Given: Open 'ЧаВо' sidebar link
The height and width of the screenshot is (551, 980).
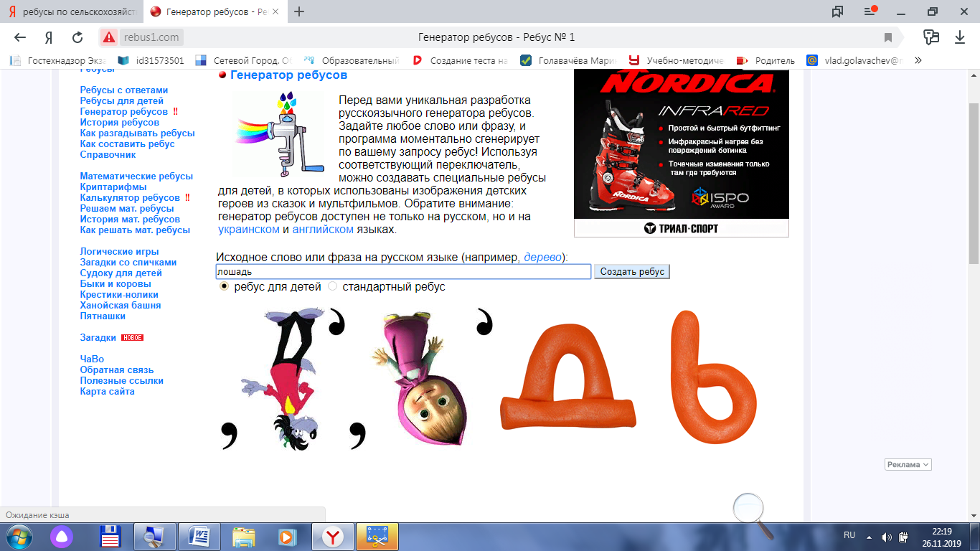Looking at the screenshot, I should tap(92, 359).
